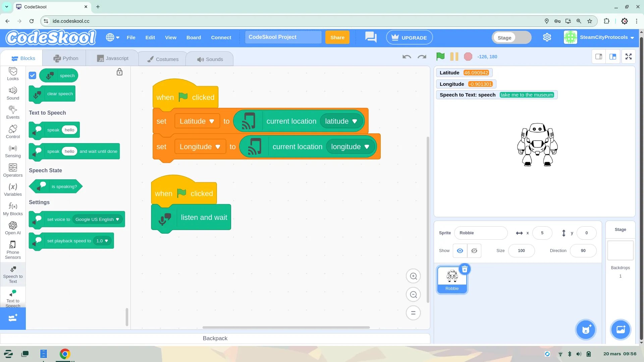This screenshot has width=644, height=362.
Task: Zoom in on the workspace
Action: click(x=413, y=276)
